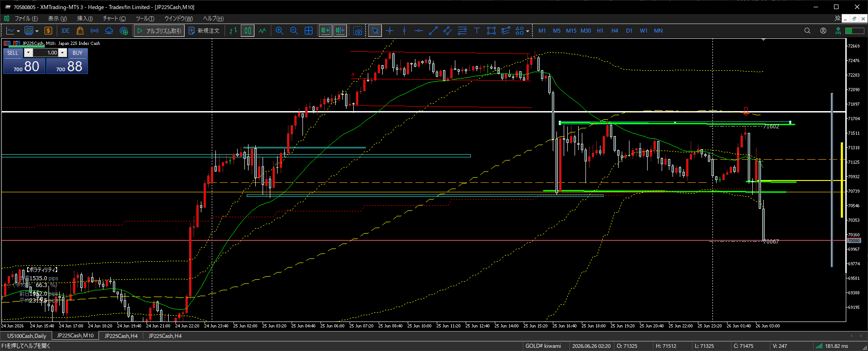This screenshot has height=351, width=868.
Task: Zoom out of the chart
Action: click(x=294, y=31)
